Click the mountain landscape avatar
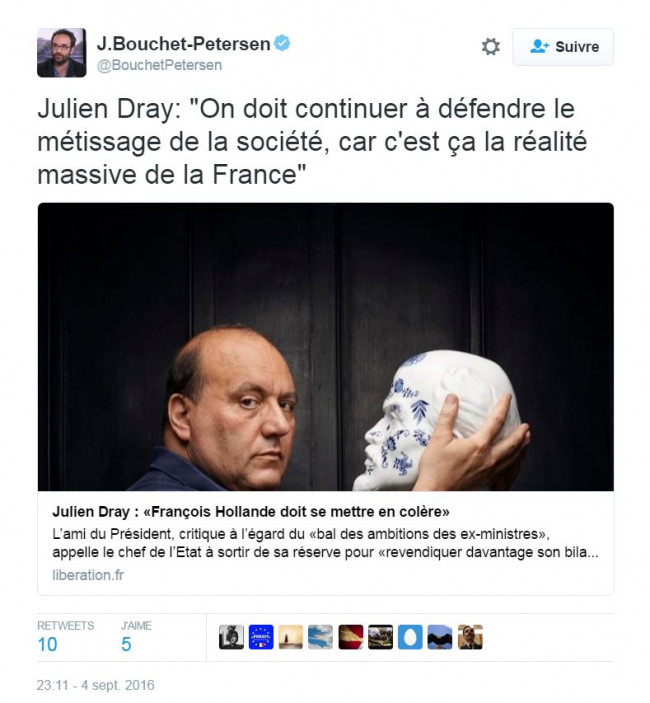The height and width of the screenshot is (703, 650). point(440,637)
